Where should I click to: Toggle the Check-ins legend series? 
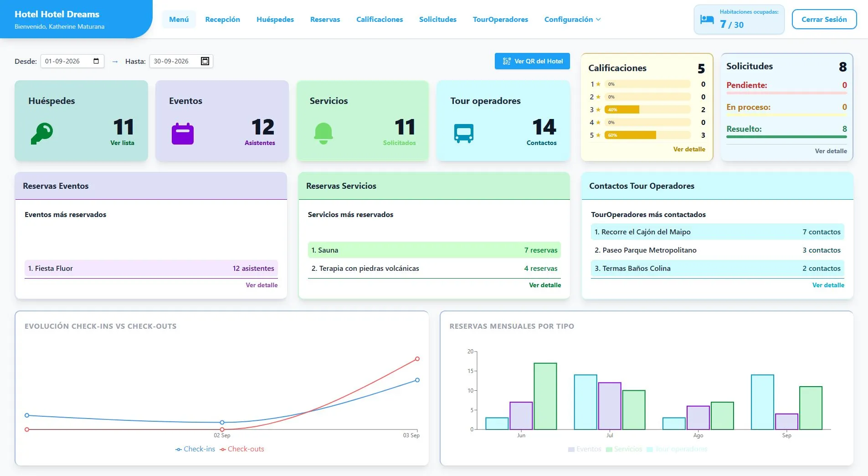[x=195, y=449]
